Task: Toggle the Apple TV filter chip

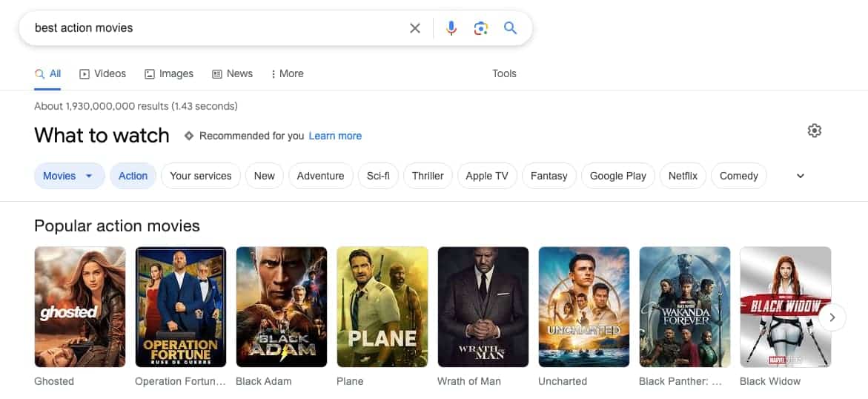Action: pos(487,176)
